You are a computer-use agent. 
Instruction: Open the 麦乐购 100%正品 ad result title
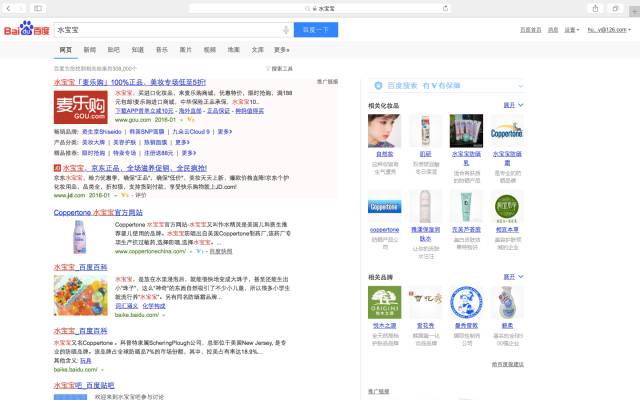click(x=130, y=82)
